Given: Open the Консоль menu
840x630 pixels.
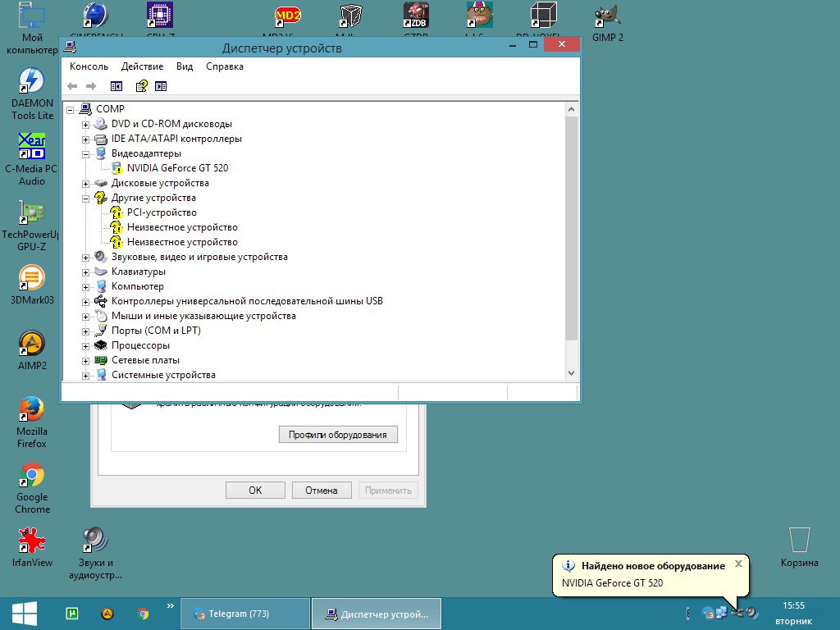Looking at the screenshot, I should (x=89, y=66).
